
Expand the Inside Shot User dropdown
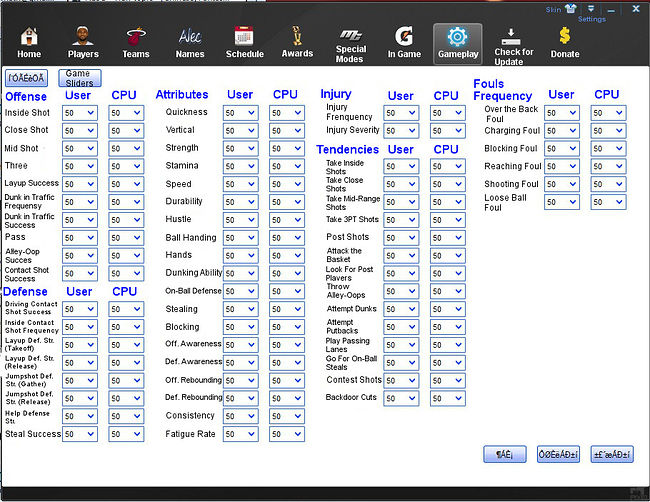[x=80, y=114]
